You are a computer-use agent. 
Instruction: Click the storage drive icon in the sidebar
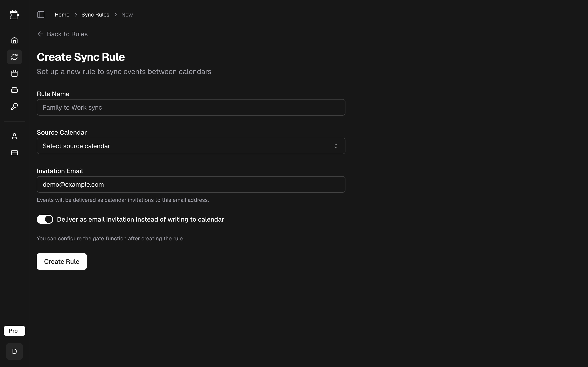pos(14,89)
